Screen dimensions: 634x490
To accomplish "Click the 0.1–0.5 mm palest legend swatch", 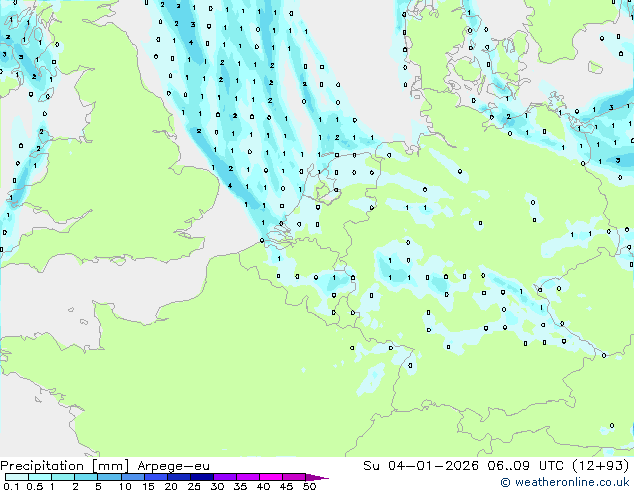I will pyautogui.click(x=17, y=477).
